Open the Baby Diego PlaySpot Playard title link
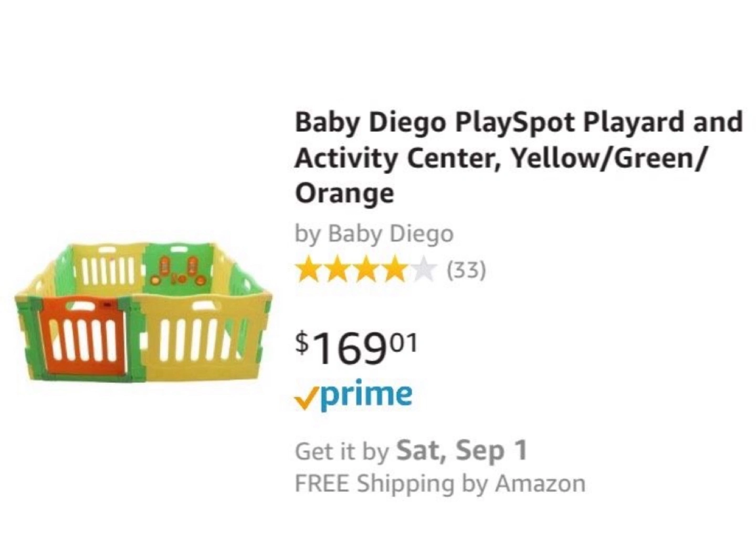The width and height of the screenshot is (756, 537). [519, 158]
